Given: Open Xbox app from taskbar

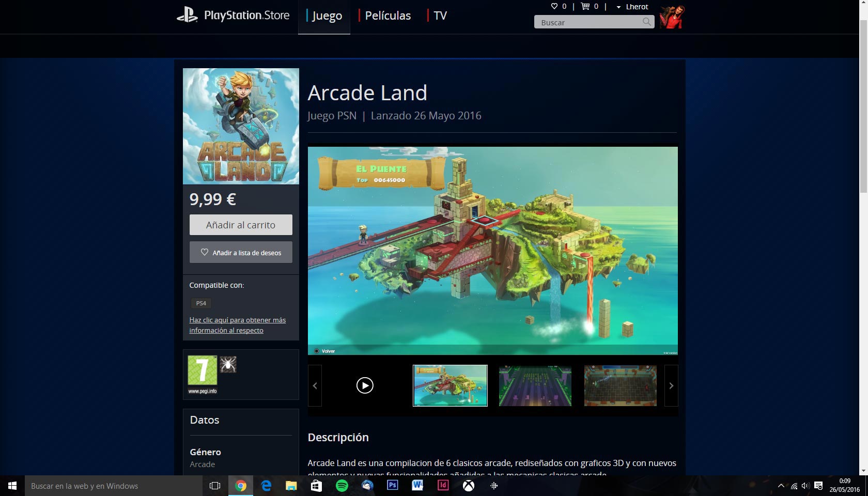Looking at the screenshot, I should click(x=469, y=486).
